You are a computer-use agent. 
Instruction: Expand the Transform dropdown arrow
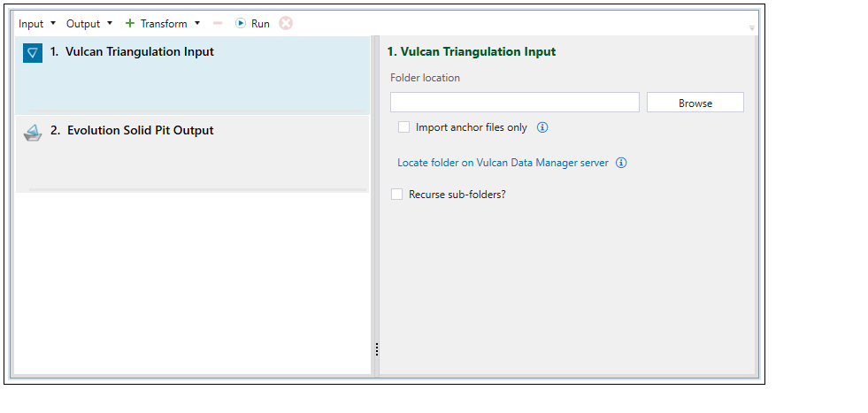tap(197, 24)
